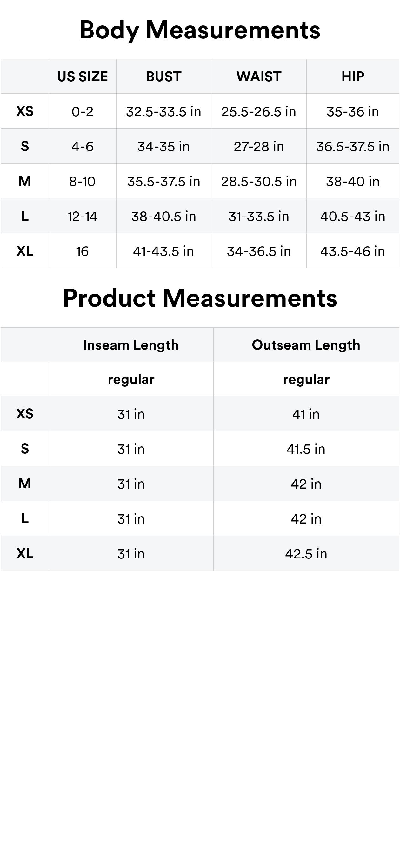Click the HIP column header

[x=353, y=77]
